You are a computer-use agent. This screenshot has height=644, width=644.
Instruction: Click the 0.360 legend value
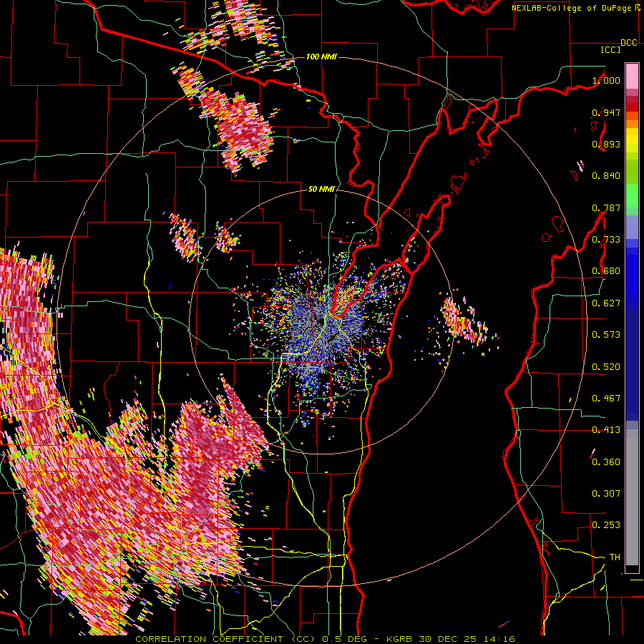[x=606, y=462]
